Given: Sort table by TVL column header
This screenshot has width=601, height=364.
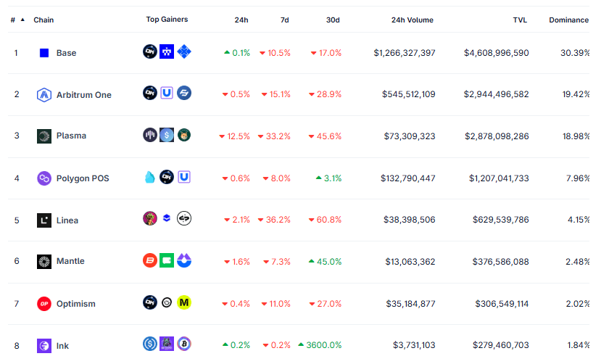Looking at the screenshot, I should [x=521, y=20].
